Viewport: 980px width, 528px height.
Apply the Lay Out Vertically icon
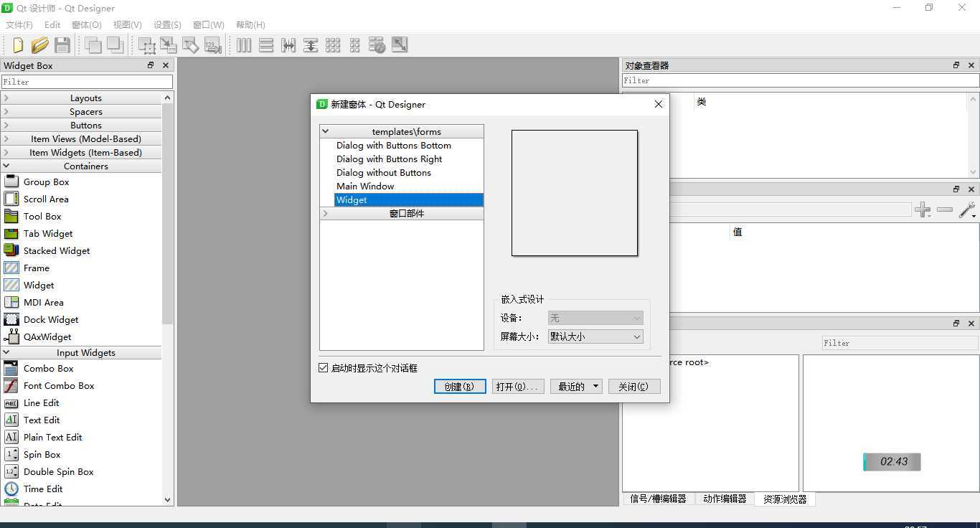point(266,45)
